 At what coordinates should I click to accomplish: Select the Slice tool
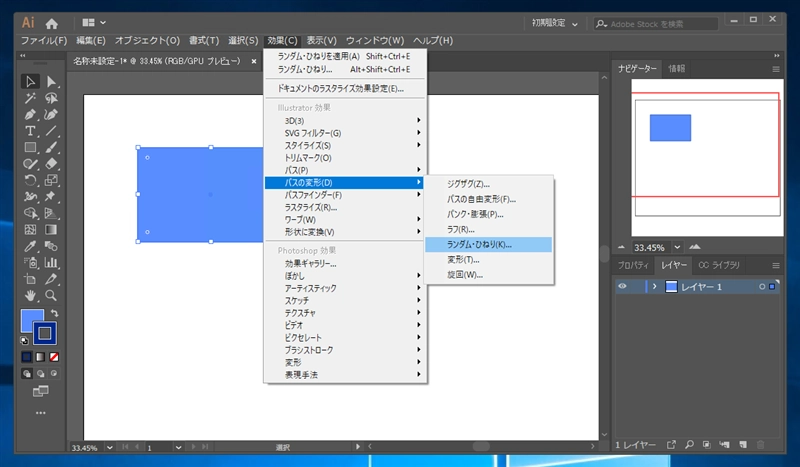[51, 279]
